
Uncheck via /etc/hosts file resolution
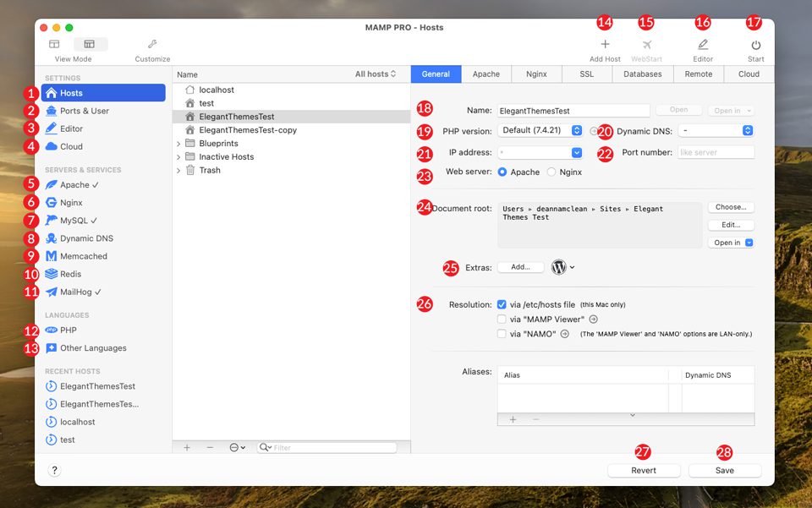click(502, 304)
